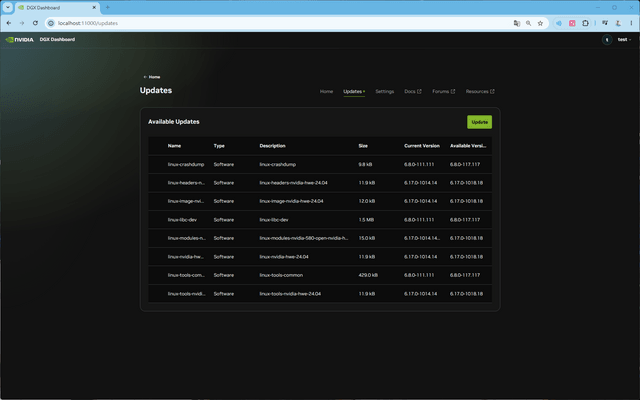Open the Docs external link
This screenshot has height=400, width=640.
(x=413, y=91)
